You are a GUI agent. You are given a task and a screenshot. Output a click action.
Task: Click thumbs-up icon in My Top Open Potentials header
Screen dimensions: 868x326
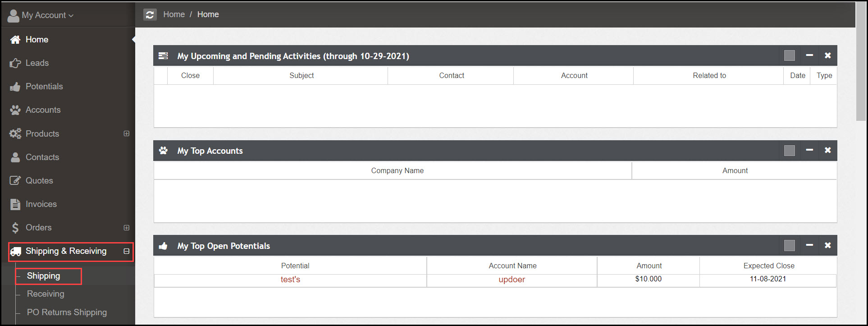163,246
